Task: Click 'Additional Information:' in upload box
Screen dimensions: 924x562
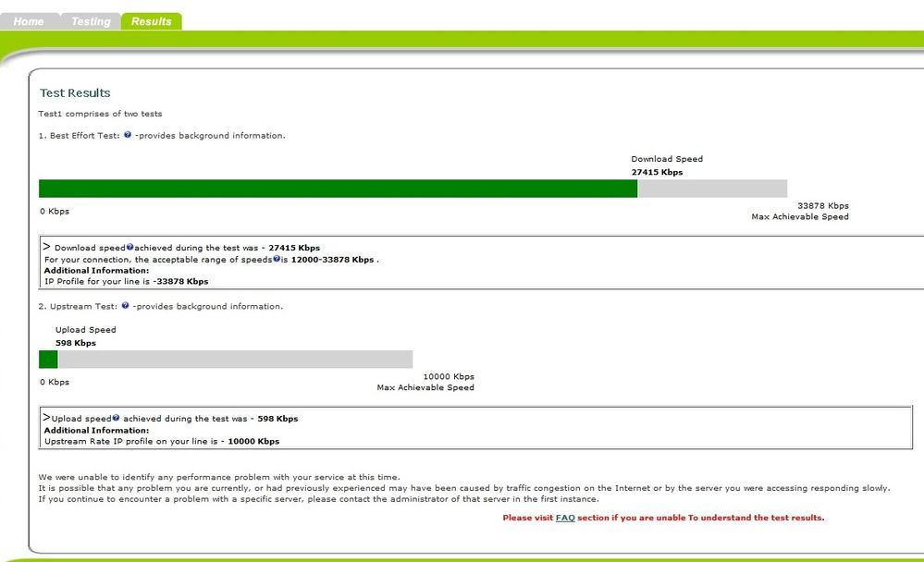Action: click(x=96, y=431)
